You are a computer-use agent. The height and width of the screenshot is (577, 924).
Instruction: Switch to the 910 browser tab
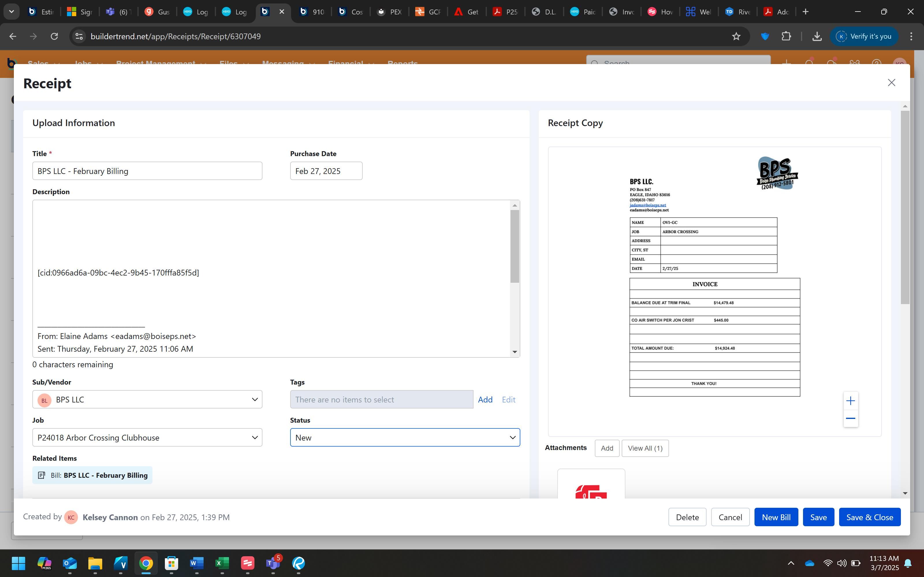coord(312,12)
